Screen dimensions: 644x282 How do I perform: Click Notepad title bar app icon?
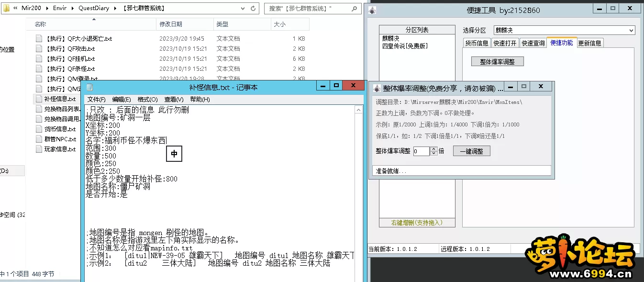pyautogui.click(x=89, y=87)
